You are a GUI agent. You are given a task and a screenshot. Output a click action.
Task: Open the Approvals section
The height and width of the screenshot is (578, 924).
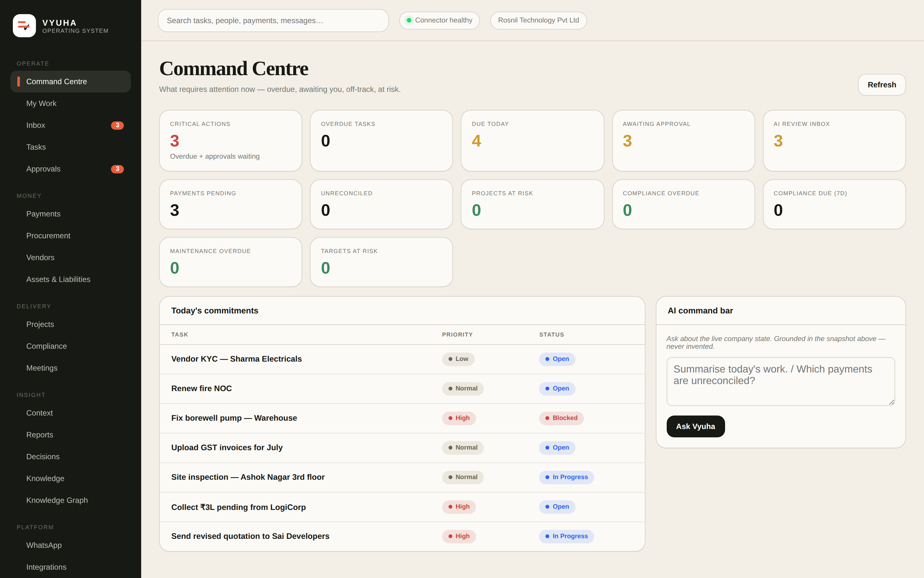tap(71, 169)
